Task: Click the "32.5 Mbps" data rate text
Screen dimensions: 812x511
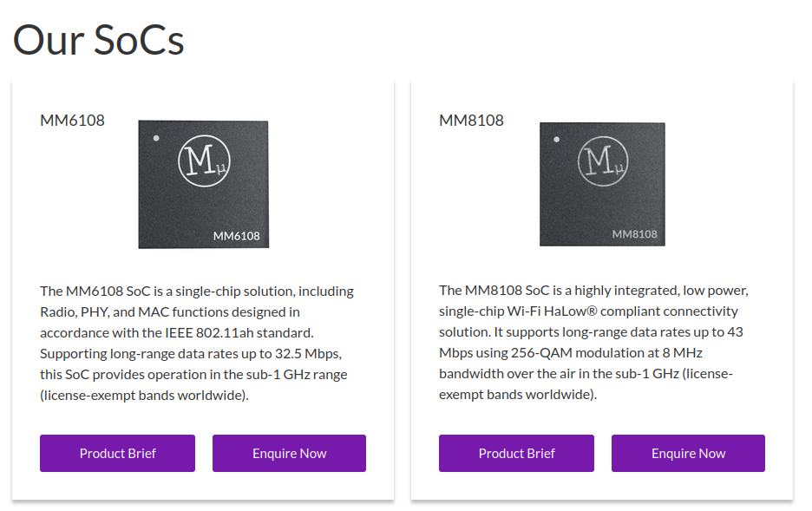Action: [x=313, y=353]
